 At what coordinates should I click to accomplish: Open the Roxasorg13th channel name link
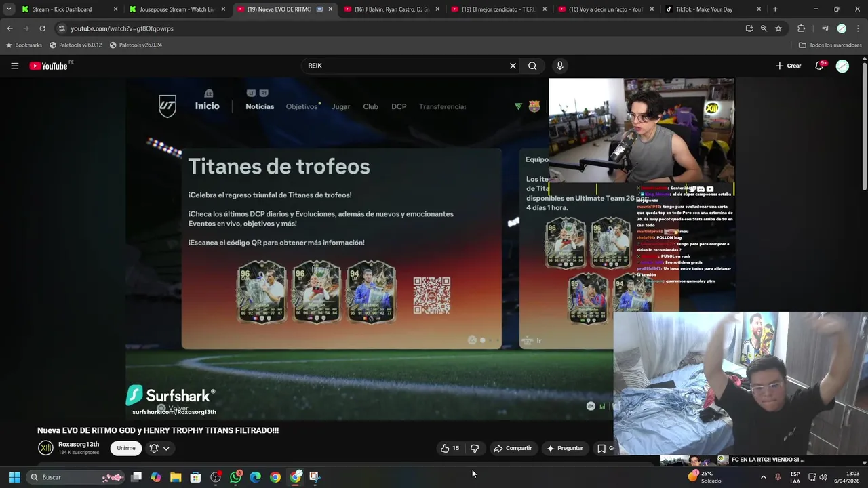tap(79, 445)
